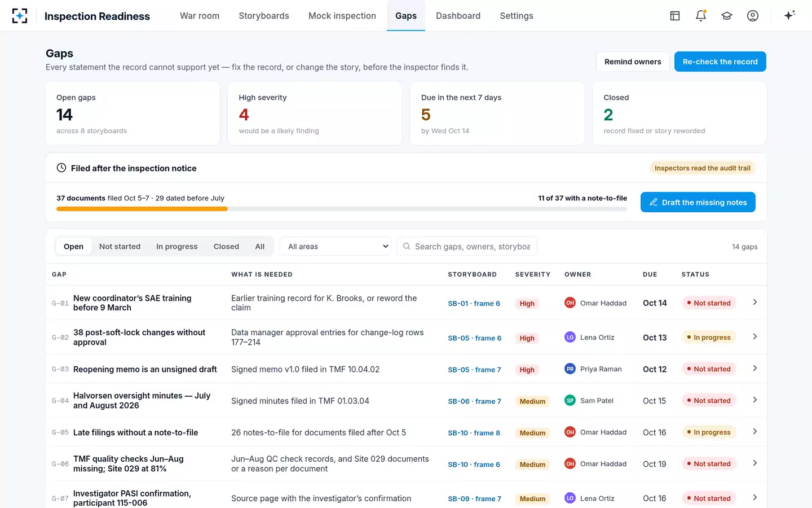Click the search magnifier icon
The height and width of the screenshot is (508, 812).
(407, 246)
